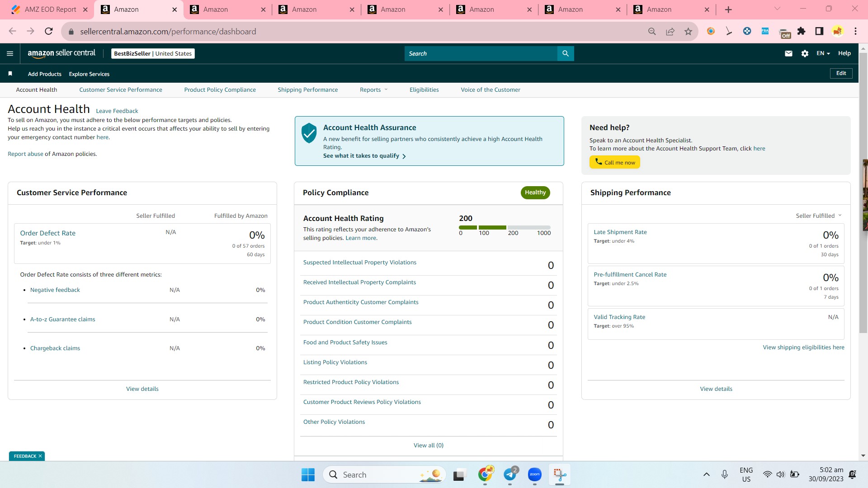Click the bookmark flag icon

[x=10, y=74]
